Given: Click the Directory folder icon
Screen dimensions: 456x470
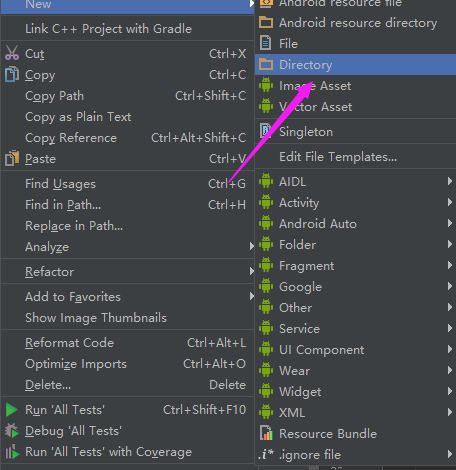Looking at the screenshot, I should pyautogui.click(x=266, y=64).
